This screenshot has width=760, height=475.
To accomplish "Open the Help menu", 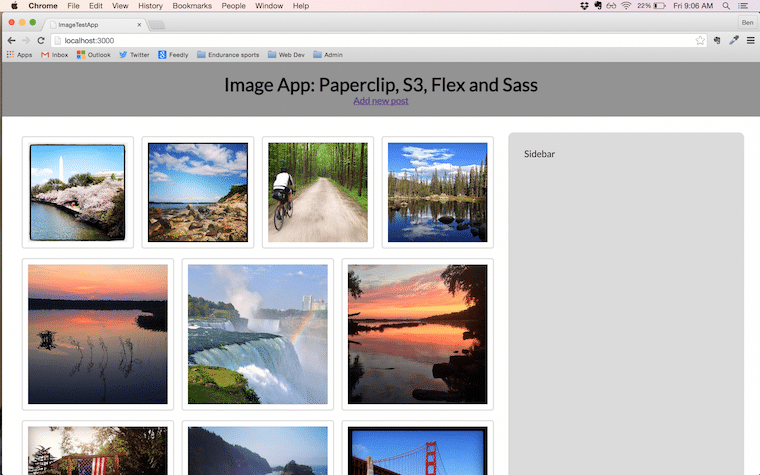I will 301,6.
